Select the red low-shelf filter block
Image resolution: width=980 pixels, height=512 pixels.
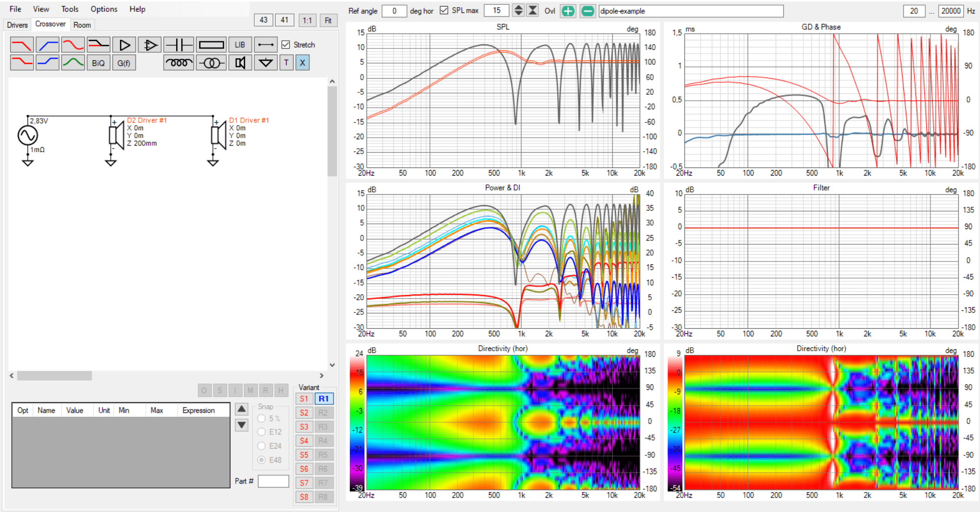pos(22,63)
